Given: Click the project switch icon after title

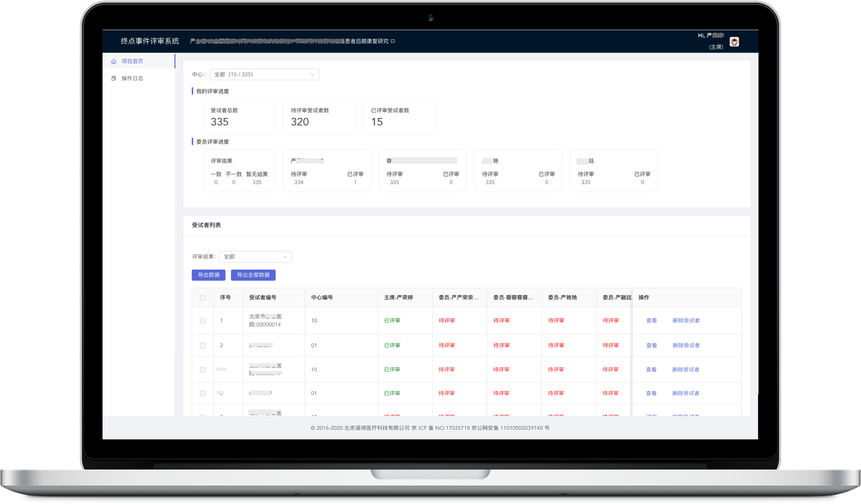Looking at the screenshot, I should pos(393,41).
